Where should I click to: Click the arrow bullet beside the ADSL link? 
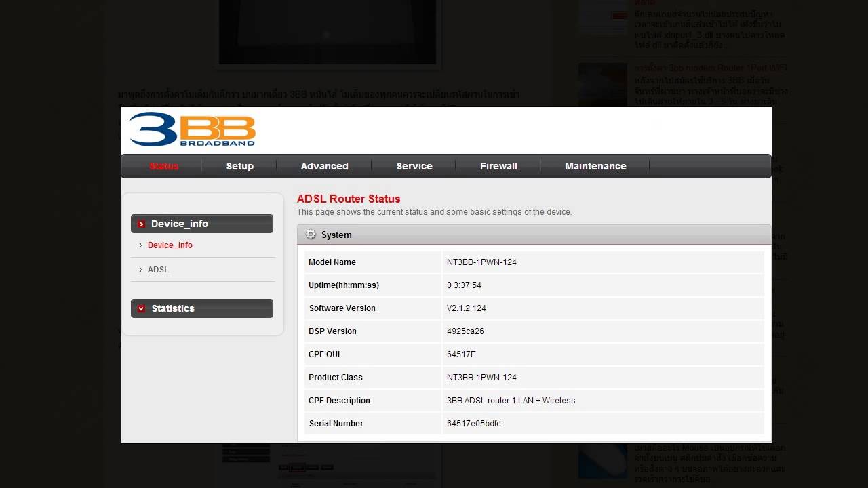[x=140, y=269]
